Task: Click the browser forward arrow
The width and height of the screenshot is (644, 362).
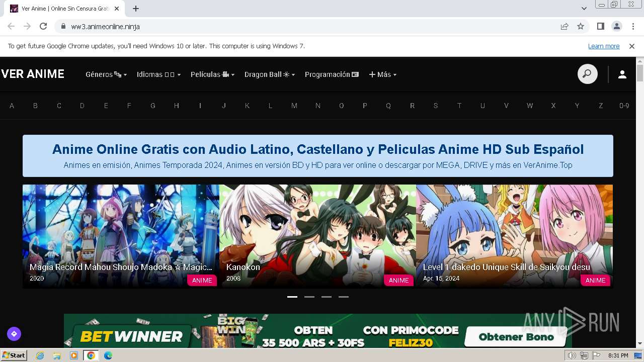Action: pyautogui.click(x=27, y=26)
